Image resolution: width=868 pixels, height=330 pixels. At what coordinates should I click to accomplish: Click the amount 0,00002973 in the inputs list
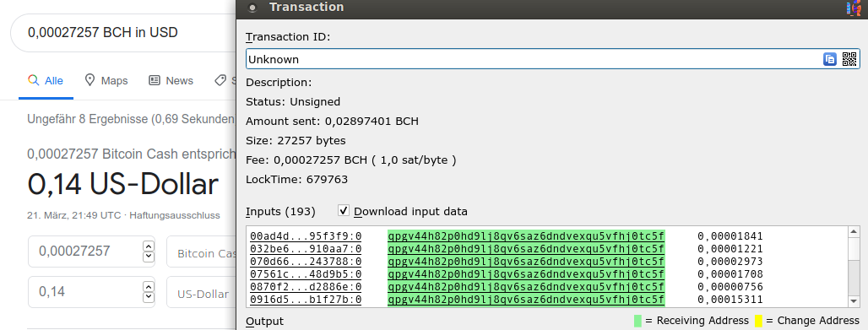click(x=730, y=262)
